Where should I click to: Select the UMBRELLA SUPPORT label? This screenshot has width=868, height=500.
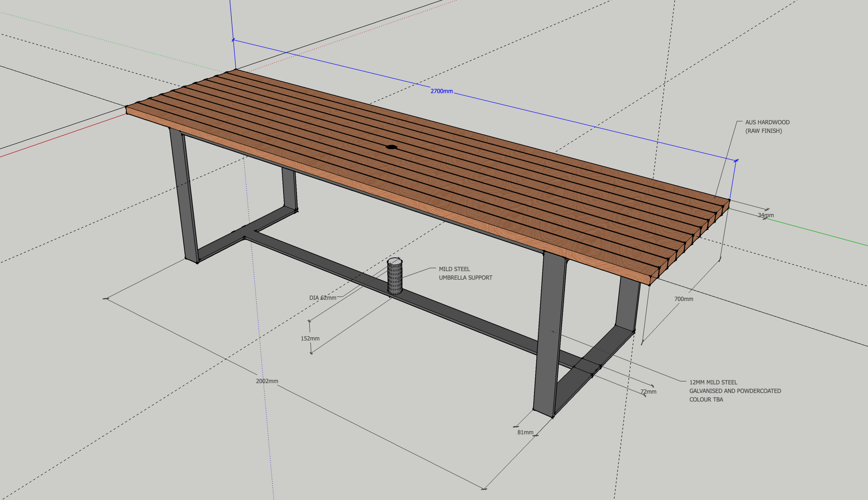coord(466,278)
